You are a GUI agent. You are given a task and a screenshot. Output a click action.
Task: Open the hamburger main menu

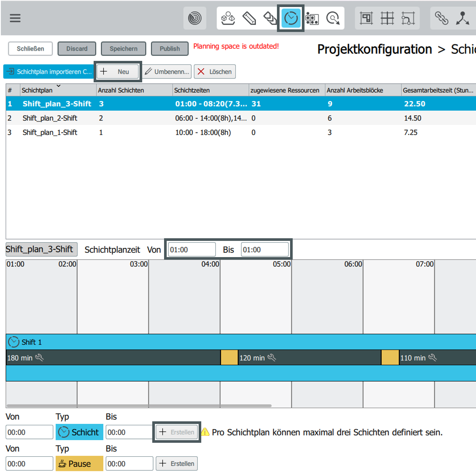pos(15,18)
